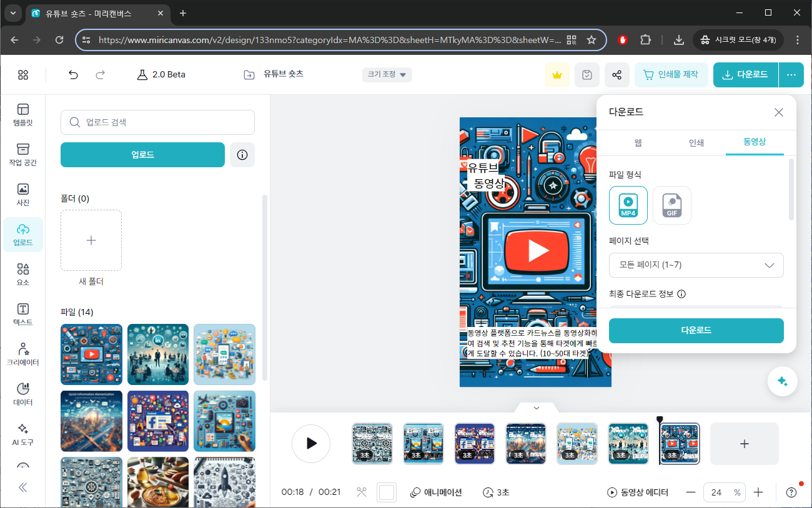This screenshot has height=508, width=812.
Task: Click the upload info icon
Action: (x=242, y=155)
